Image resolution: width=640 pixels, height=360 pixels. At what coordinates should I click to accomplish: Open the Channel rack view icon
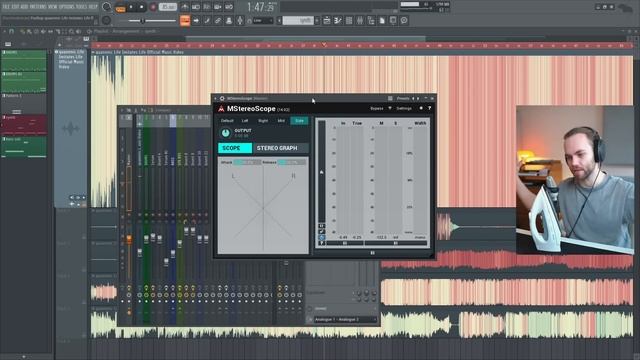349,20
